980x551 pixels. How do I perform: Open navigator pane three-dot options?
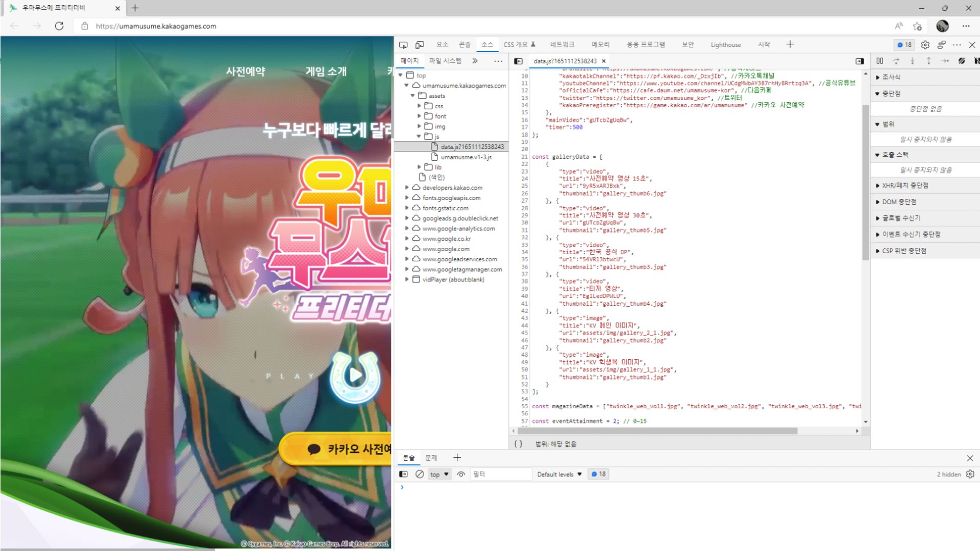coord(498,61)
